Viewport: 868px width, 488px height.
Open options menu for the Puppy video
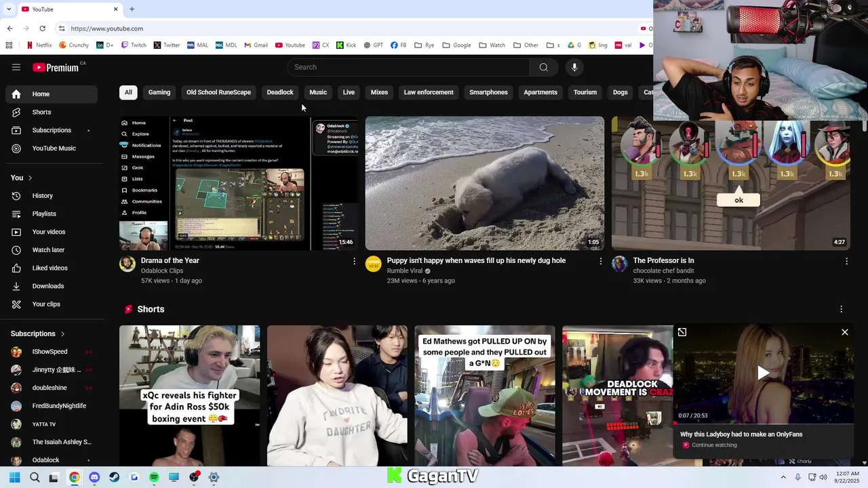point(600,261)
